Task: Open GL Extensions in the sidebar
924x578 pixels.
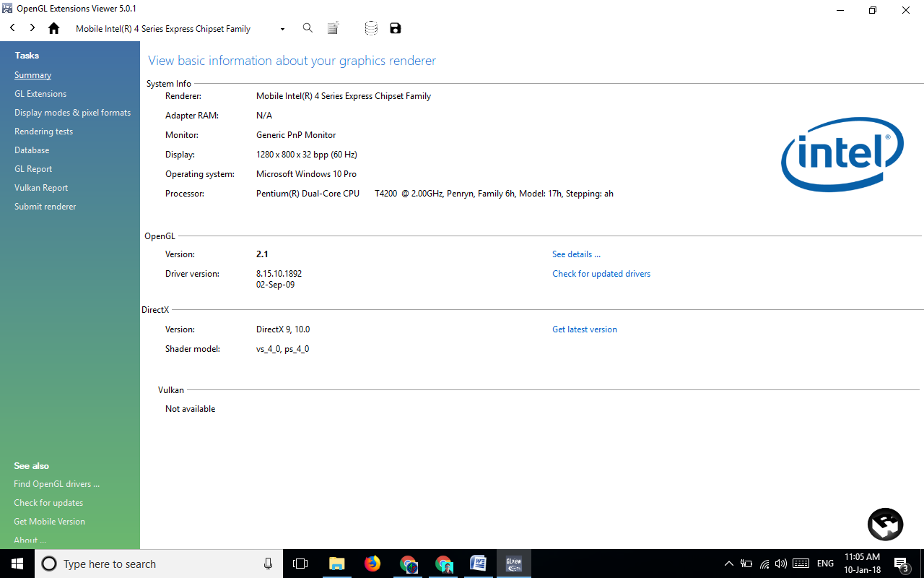Action: tap(40, 94)
